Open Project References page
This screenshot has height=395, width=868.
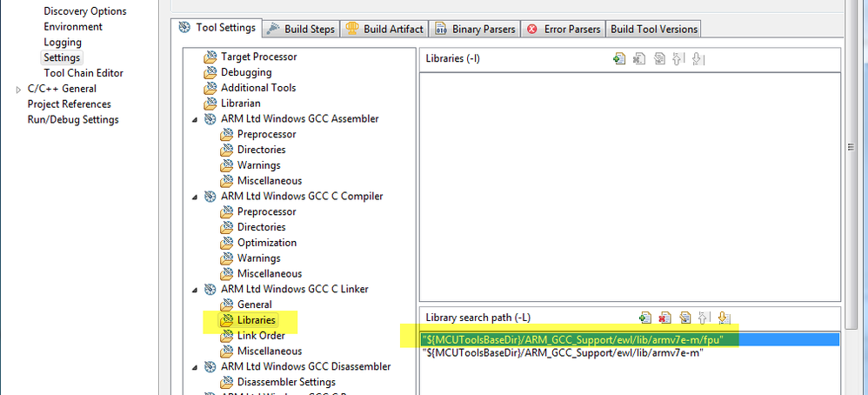70,104
